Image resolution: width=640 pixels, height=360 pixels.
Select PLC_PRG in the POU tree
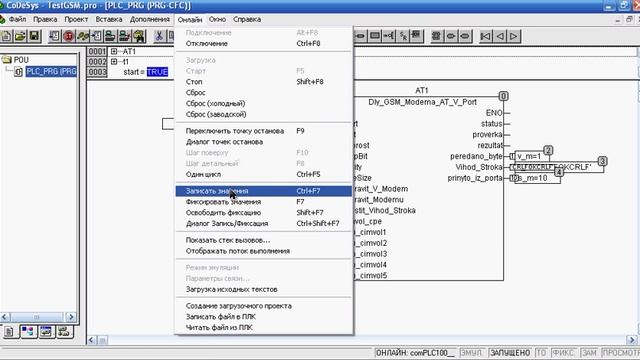[x=51, y=71]
